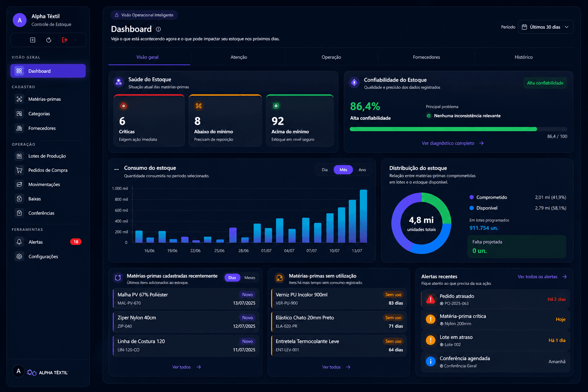Switch consumption chart to Ano
The width and height of the screenshot is (588, 392).
pos(362,170)
